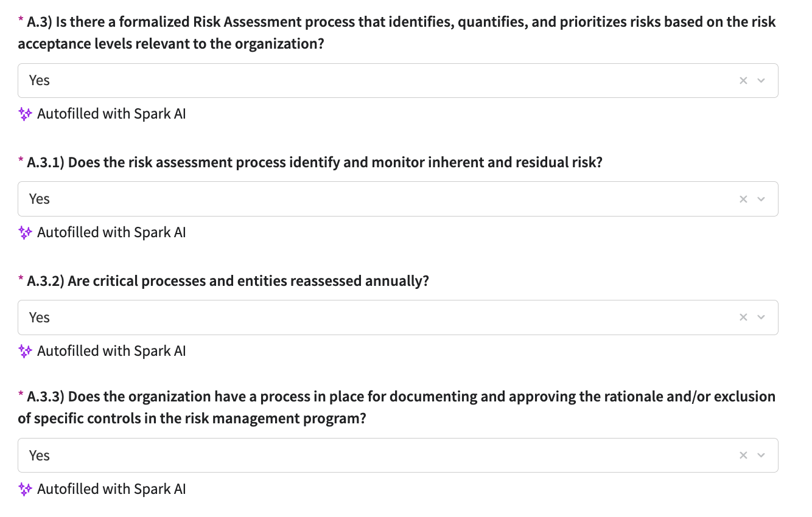Click Spark AI sparkle icon under A.3.2
Viewport: 812px width, 517px height.
25,351
